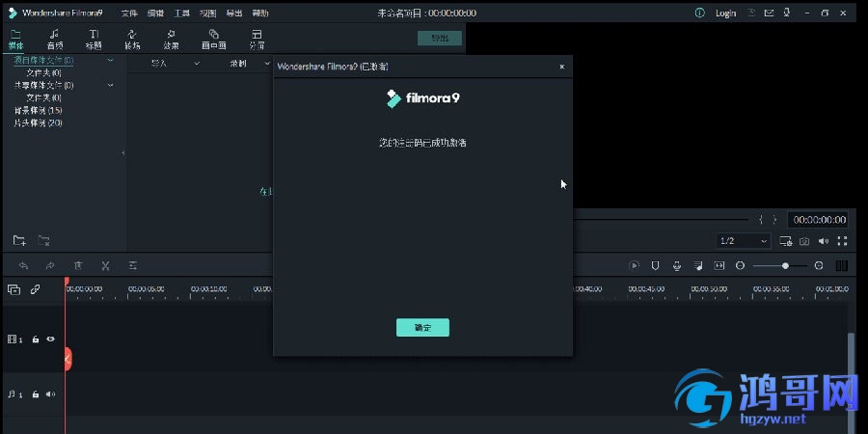Select 背景样例 (15) in the media tree

(x=38, y=110)
